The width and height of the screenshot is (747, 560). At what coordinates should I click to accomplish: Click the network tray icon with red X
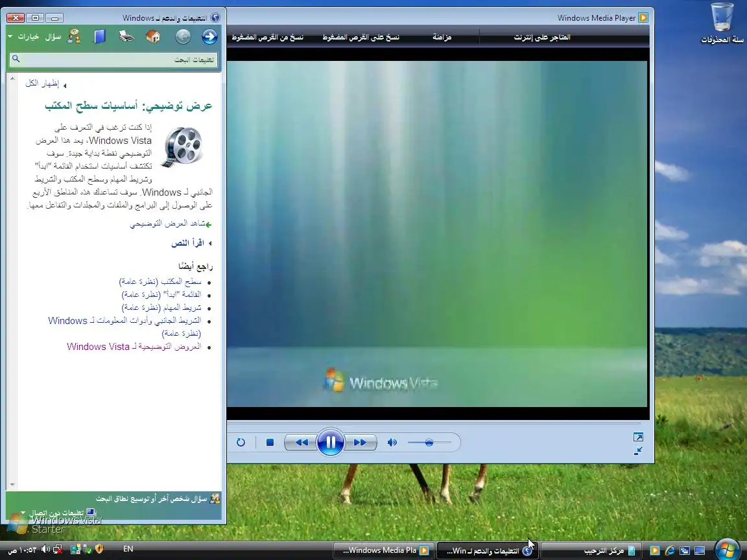(58, 550)
